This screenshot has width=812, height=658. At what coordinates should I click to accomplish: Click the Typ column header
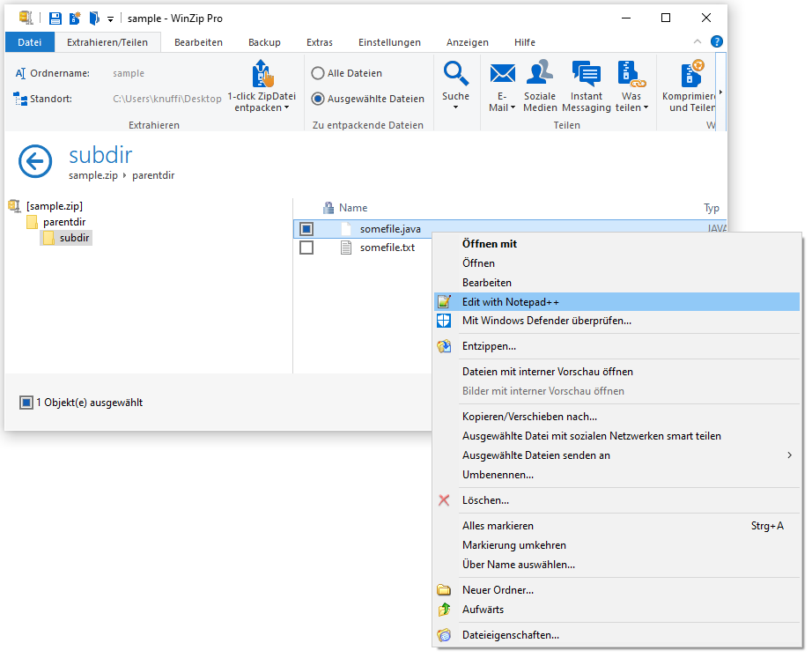(712, 208)
